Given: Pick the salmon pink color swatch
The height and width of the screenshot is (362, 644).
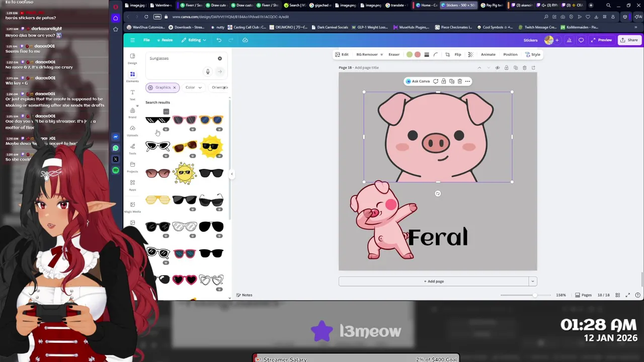Looking at the screenshot, I should click(418, 54).
